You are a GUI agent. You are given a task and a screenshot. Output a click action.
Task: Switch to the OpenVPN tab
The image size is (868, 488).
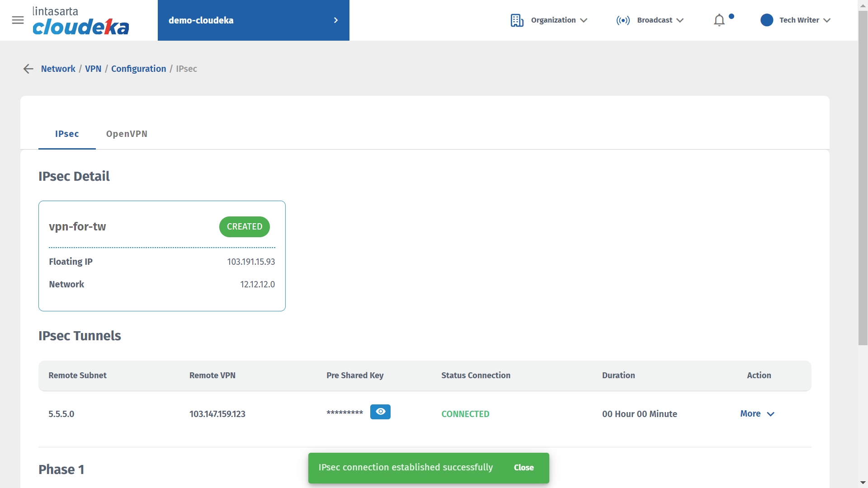pyautogui.click(x=127, y=134)
